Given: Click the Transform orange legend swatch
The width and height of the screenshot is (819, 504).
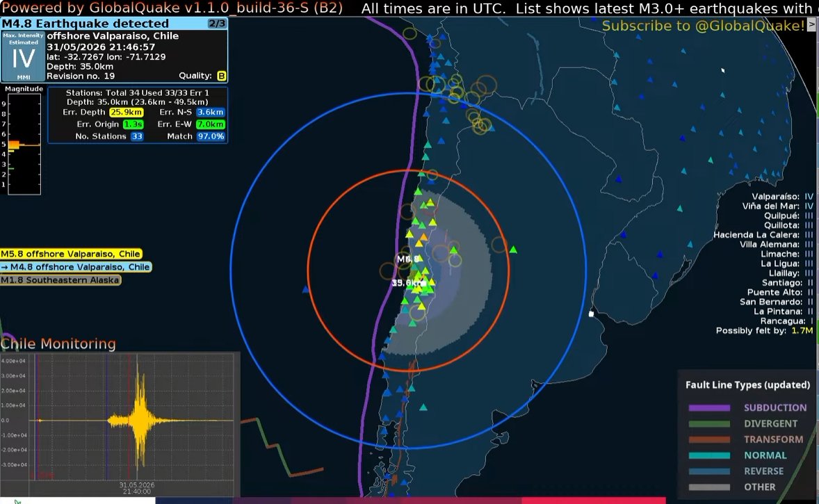Looking at the screenshot, I should coord(708,440).
